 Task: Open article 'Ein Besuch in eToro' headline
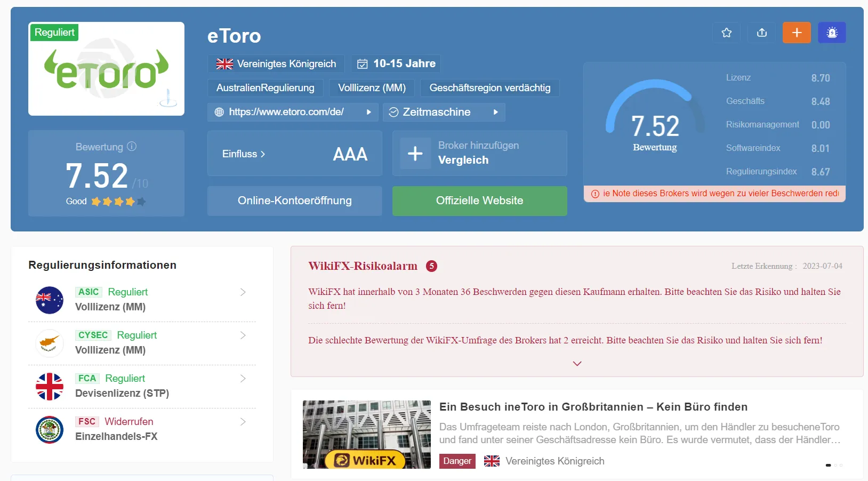point(593,407)
